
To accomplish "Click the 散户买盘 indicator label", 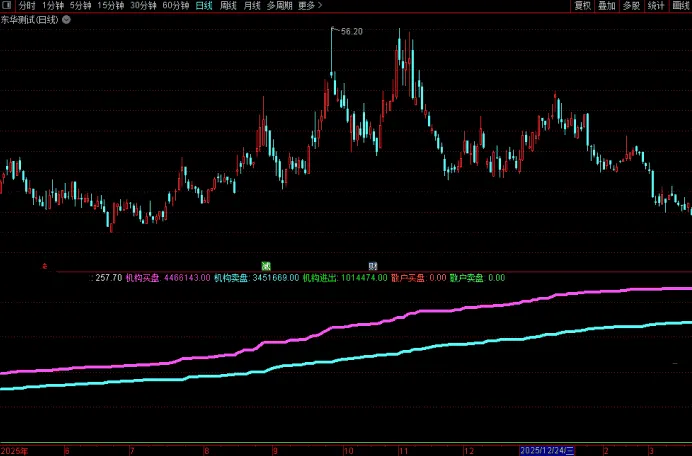I will click(409, 278).
